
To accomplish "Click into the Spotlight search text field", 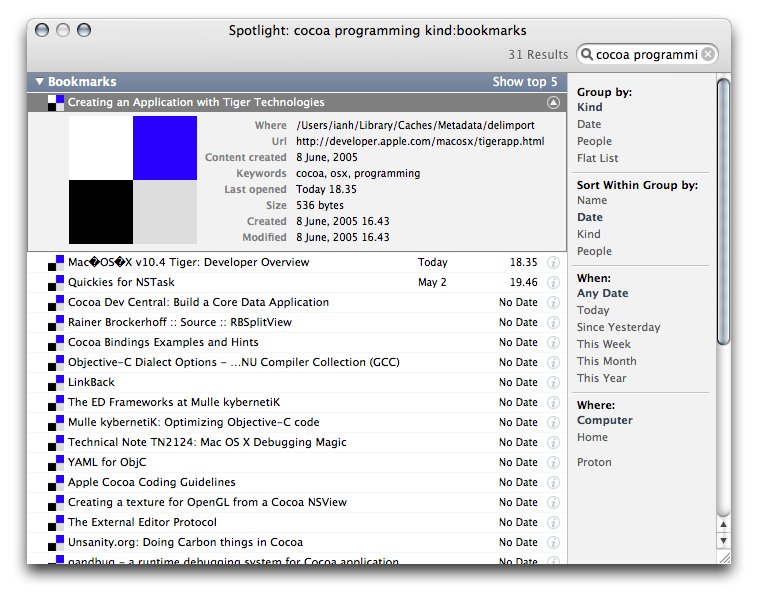I will coord(646,54).
